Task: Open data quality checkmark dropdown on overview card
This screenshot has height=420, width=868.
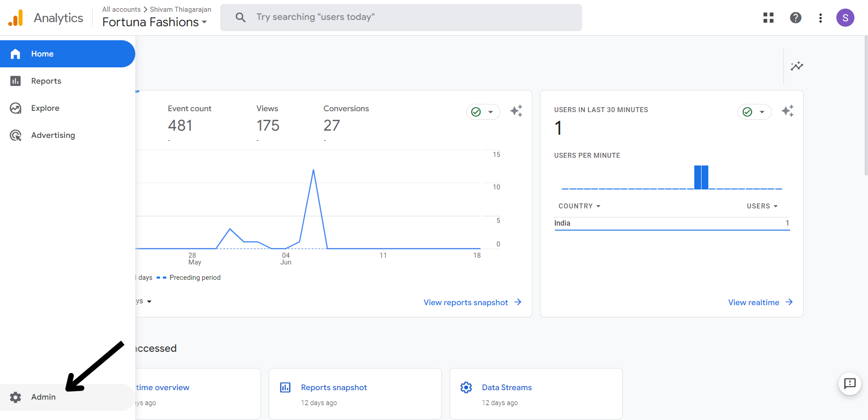Action: (483, 112)
